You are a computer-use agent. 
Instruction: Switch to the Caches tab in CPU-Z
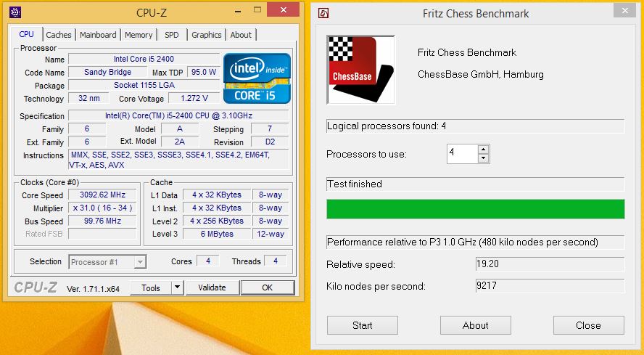pos(59,35)
